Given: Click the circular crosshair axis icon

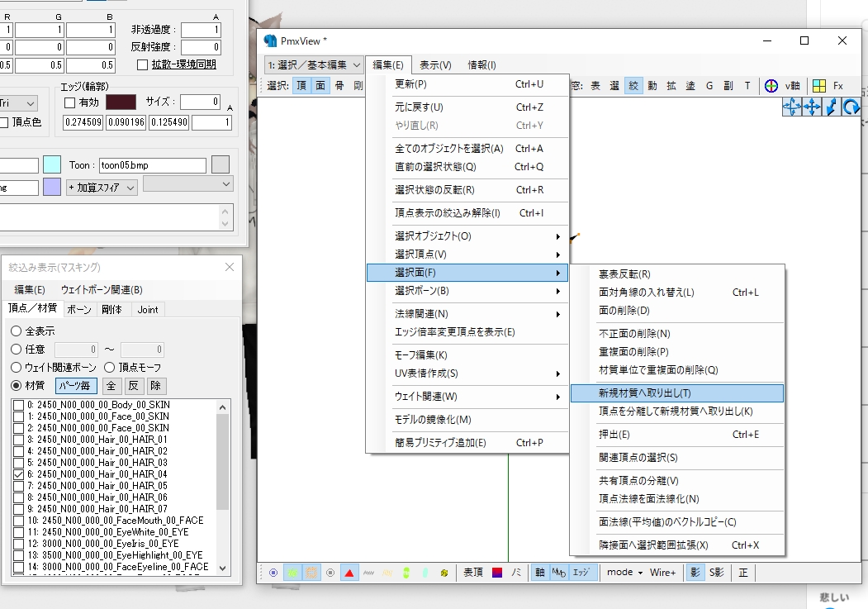Looking at the screenshot, I should (x=771, y=86).
